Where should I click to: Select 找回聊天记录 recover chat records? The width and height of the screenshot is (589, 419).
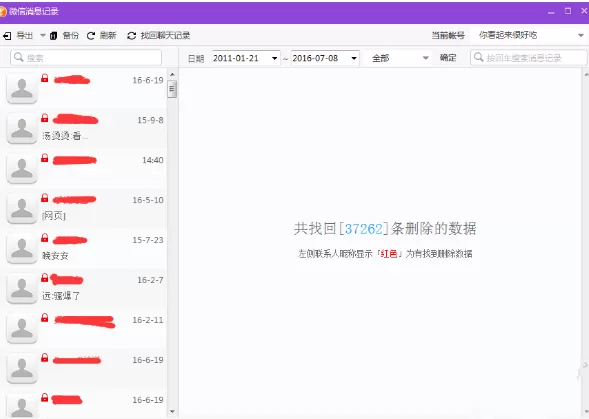click(158, 36)
